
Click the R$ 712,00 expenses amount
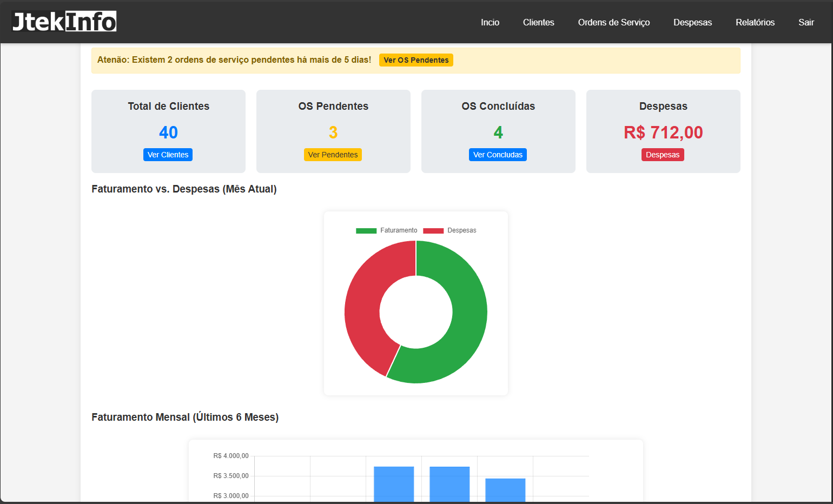663,132
